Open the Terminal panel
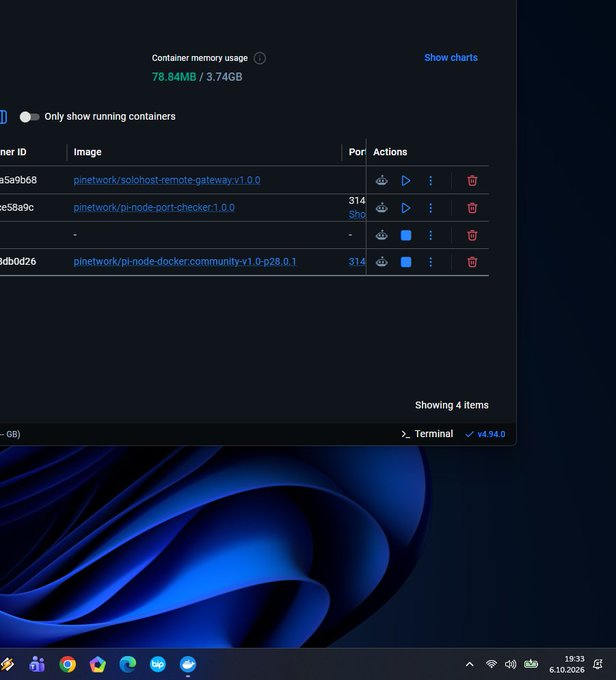 (427, 434)
